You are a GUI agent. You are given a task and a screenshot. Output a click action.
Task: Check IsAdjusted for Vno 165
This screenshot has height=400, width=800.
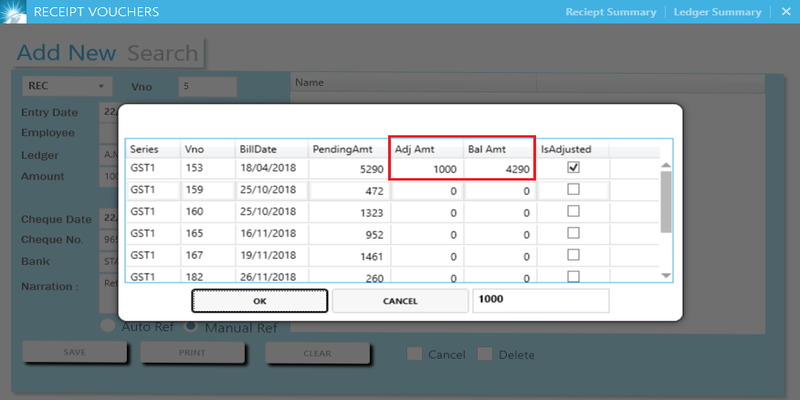click(x=573, y=233)
